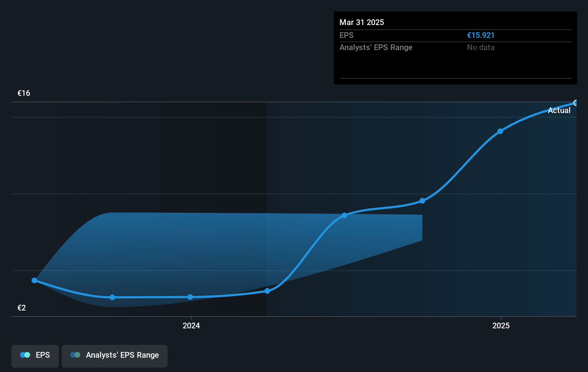Click the EPS row label in the tooltip
588x372 pixels.
[346, 35]
